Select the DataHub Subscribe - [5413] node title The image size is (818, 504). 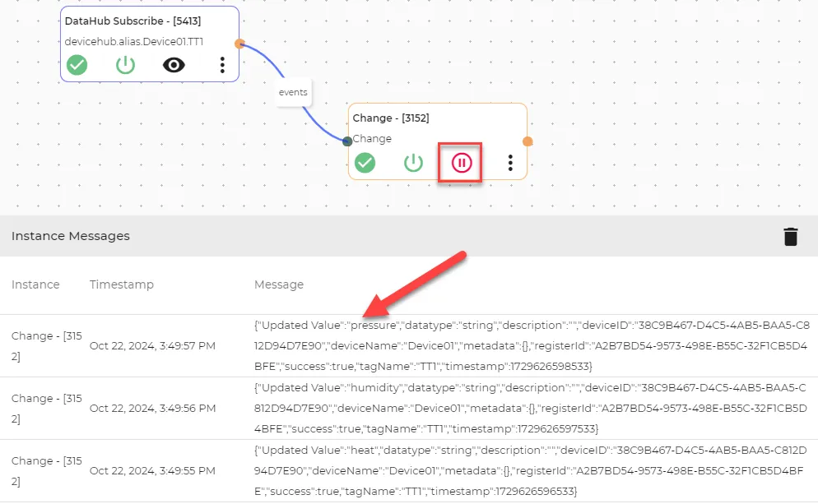click(132, 21)
